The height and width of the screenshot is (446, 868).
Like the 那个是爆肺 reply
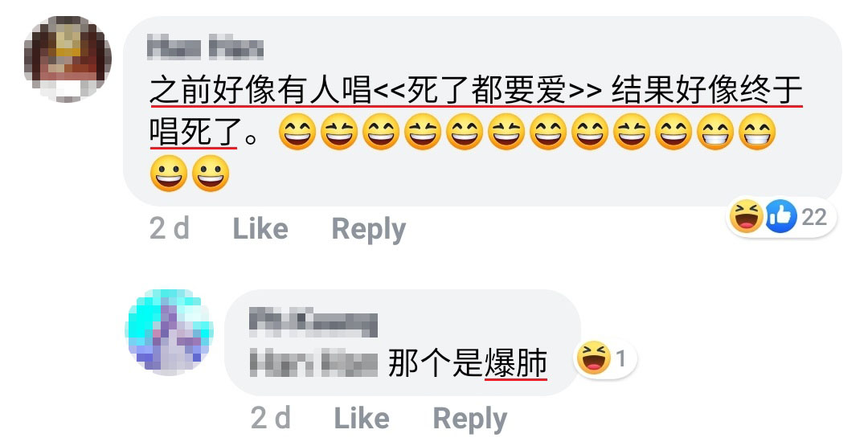[362, 418]
